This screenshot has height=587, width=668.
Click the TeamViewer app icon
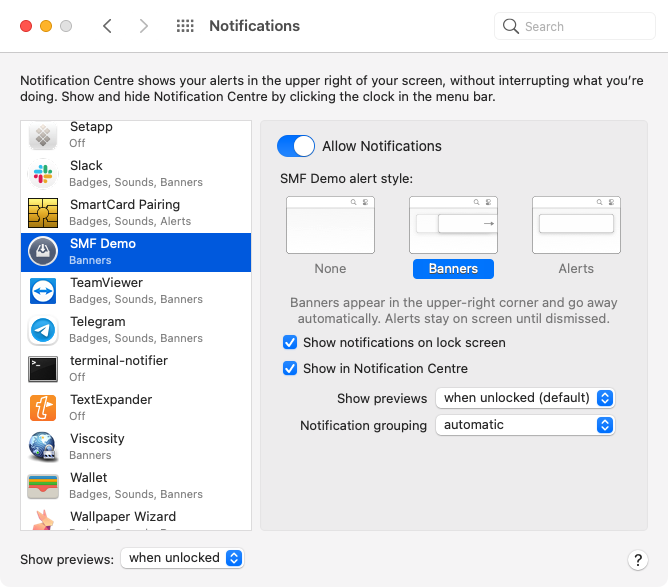tap(43, 291)
